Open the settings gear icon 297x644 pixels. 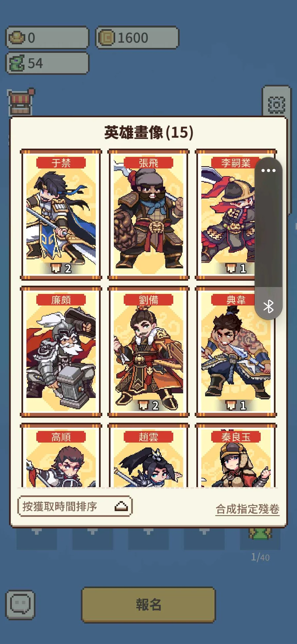point(276,105)
